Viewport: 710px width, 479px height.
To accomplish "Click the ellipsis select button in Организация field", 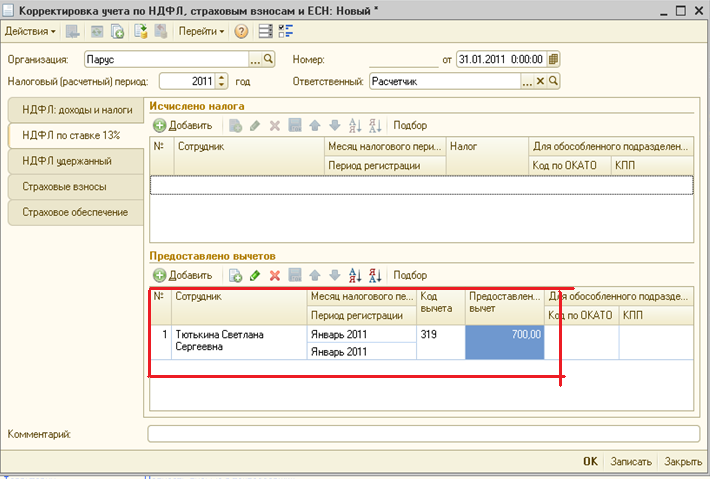I will point(255,59).
